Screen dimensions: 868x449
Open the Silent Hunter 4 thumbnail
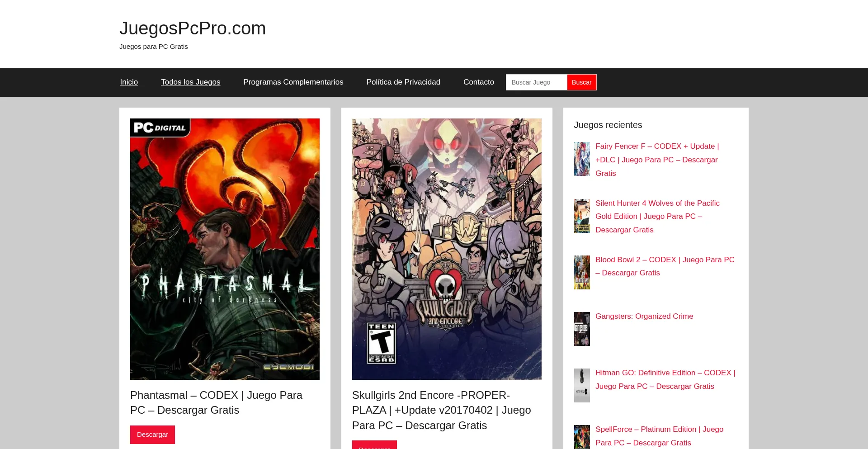[x=582, y=216]
